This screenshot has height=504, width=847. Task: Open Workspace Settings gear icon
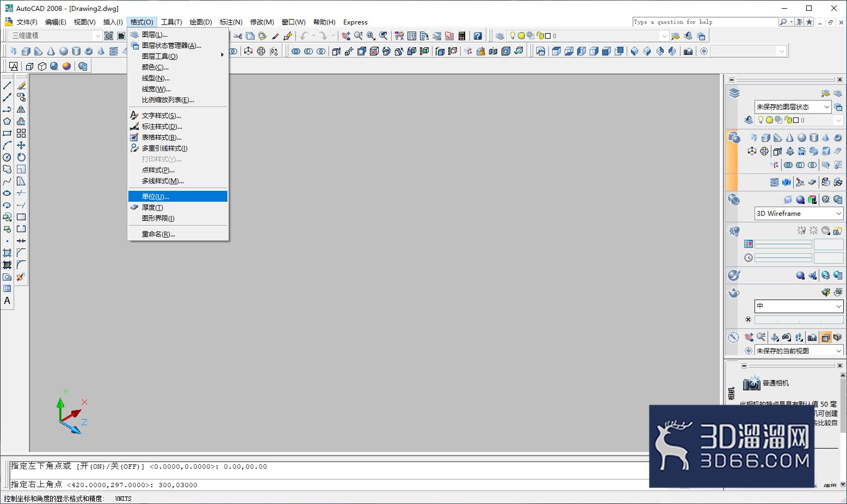[x=109, y=36]
